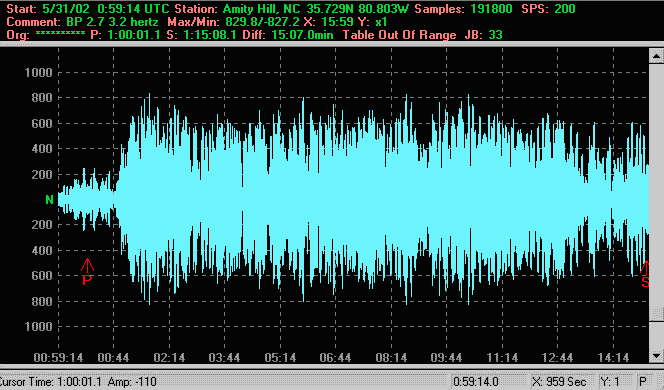
Task: Click the 08:14 time axis label
Action: pos(391,358)
